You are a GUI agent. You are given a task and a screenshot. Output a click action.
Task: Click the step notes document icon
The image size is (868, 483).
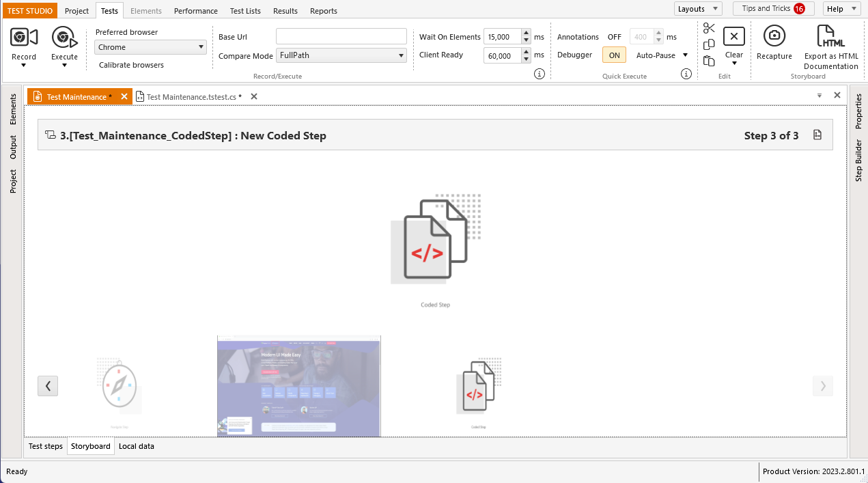tap(817, 135)
